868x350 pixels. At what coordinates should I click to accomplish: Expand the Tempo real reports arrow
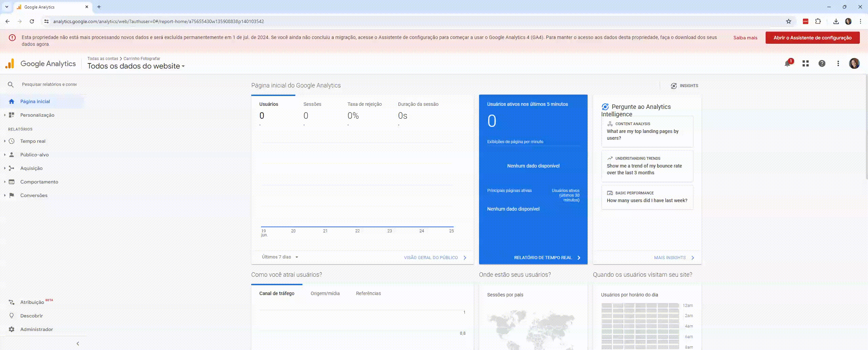[5, 141]
